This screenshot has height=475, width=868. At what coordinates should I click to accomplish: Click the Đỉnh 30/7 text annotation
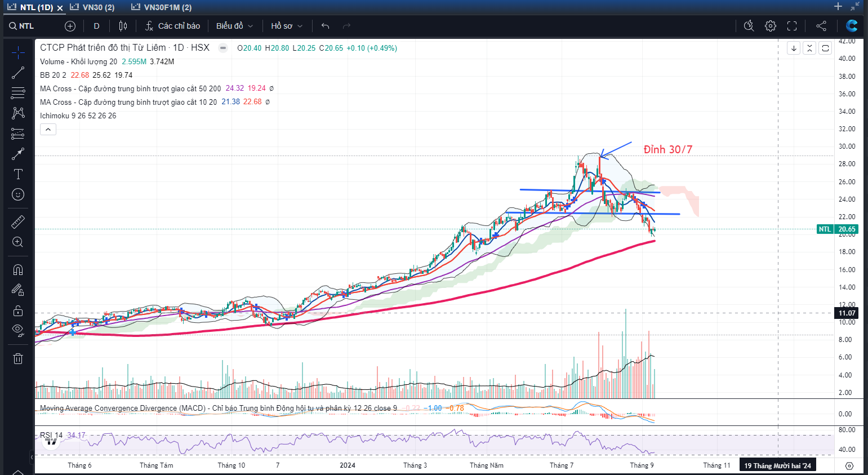pos(668,149)
